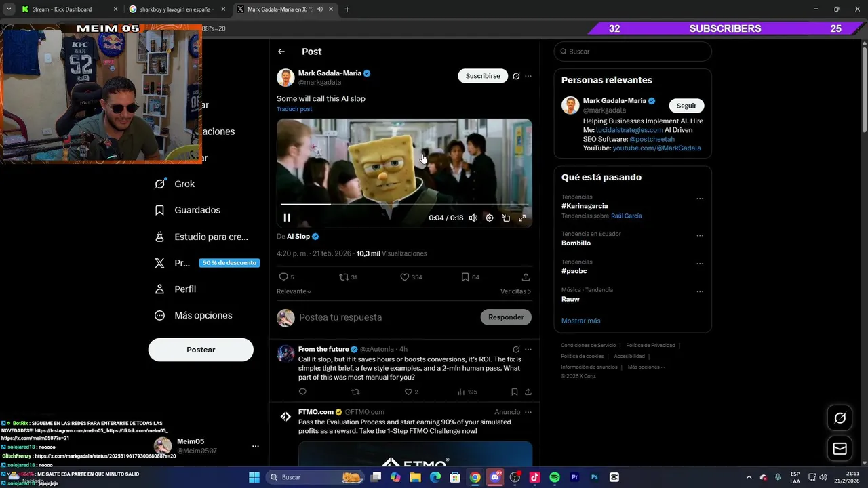Reply to main post via comment icon
Viewport: 868px width, 488px height.
click(x=283, y=277)
